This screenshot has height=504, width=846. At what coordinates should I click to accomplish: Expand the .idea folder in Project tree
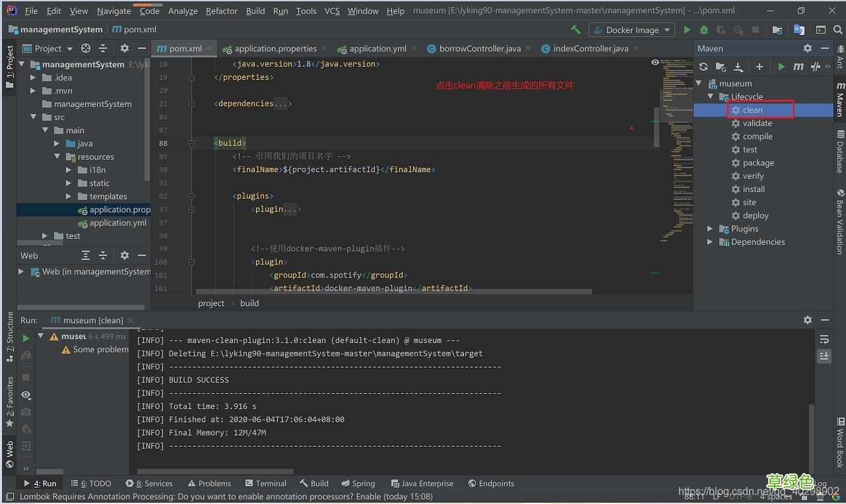pos(33,77)
